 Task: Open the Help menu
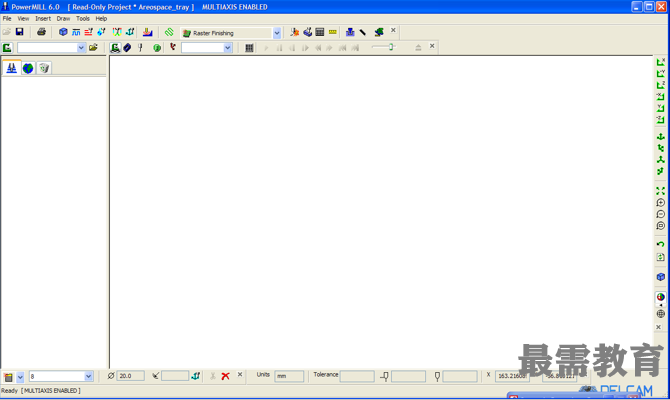[101, 18]
